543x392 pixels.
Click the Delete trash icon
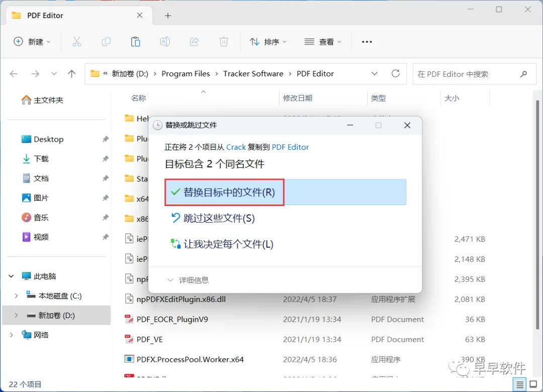pos(224,42)
